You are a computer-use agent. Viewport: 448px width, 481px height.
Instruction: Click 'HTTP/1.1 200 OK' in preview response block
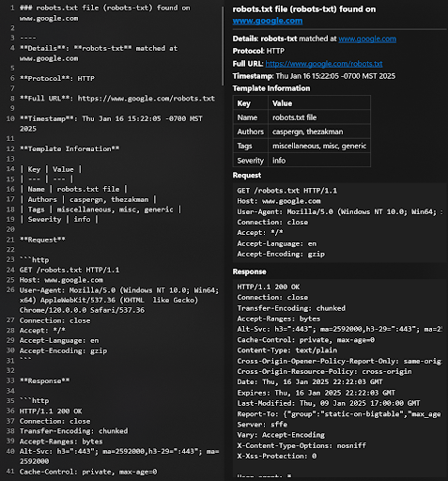tap(268, 287)
